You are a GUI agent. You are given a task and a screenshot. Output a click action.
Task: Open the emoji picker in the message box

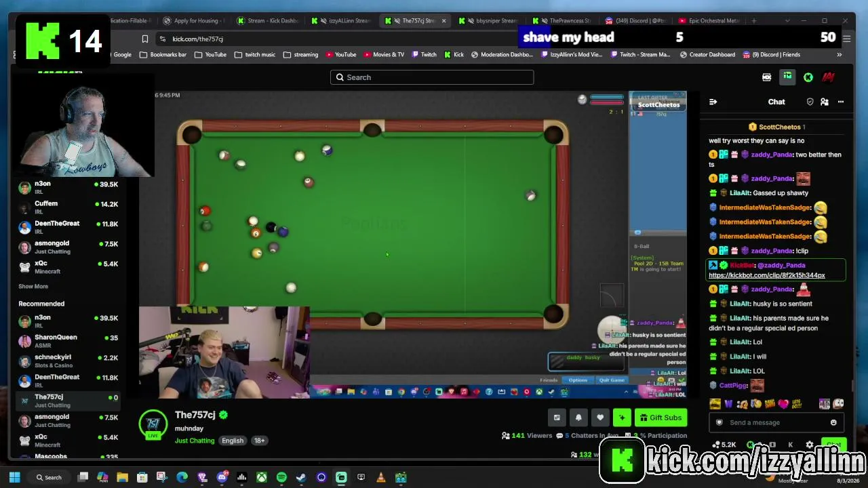(x=833, y=422)
